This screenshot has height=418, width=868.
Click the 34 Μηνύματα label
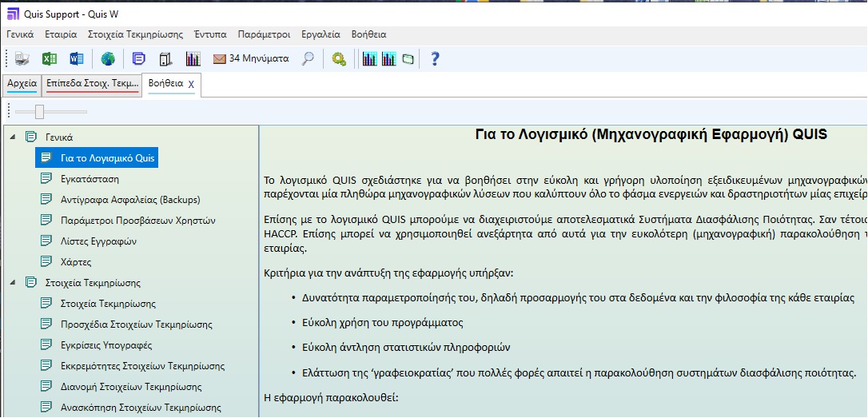click(259, 58)
